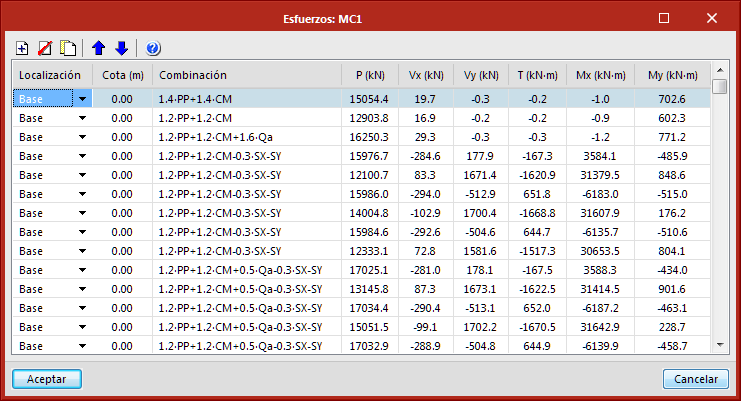Move selected row down with blue arrow

coord(121,48)
